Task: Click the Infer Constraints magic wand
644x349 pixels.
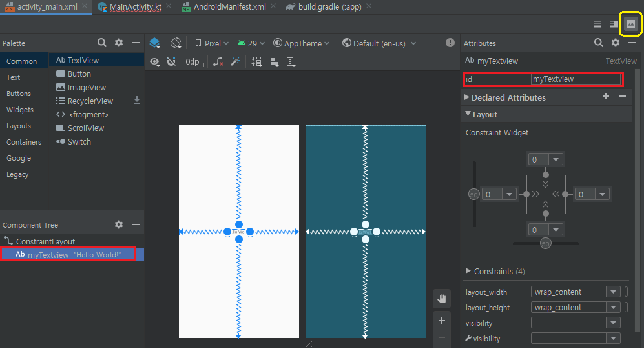Action: (x=235, y=62)
